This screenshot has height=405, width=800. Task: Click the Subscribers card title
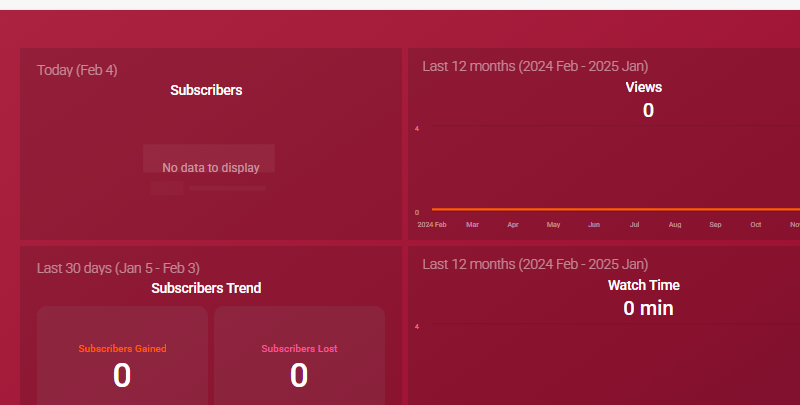click(x=206, y=90)
